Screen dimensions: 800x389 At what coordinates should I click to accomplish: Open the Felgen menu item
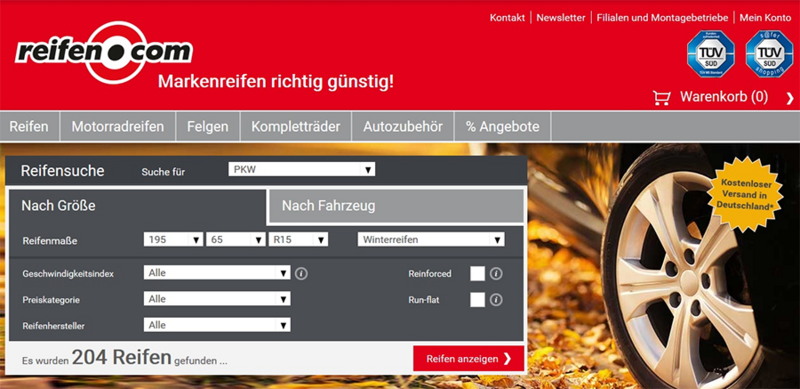208,127
